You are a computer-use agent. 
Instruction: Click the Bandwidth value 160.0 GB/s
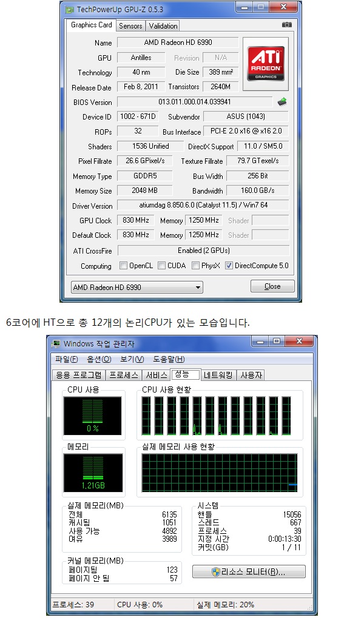[x=258, y=190]
